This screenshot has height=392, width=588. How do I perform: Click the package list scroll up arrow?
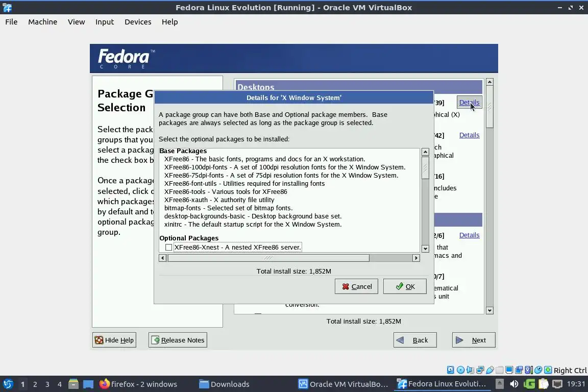[x=425, y=152]
